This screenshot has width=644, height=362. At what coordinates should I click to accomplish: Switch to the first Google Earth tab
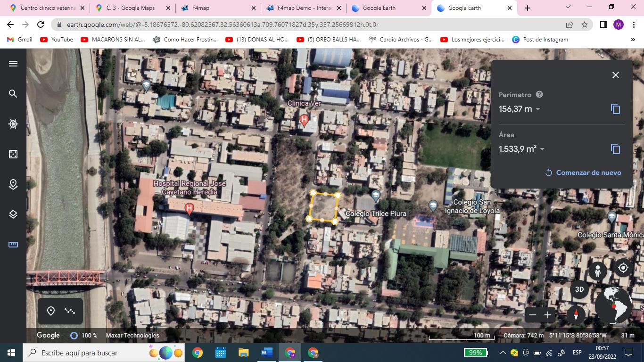(x=388, y=8)
